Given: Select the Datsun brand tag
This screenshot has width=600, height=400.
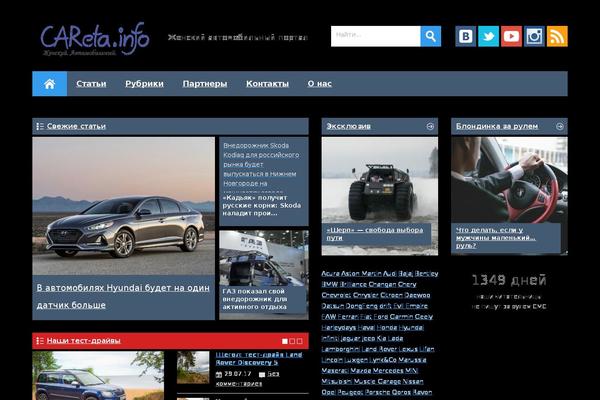Looking at the screenshot, I should (x=333, y=306).
